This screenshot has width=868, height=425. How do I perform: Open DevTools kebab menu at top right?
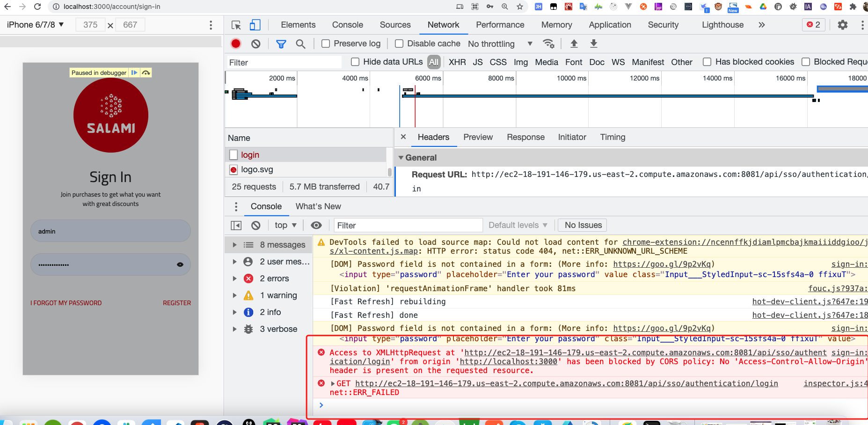pos(862,25)
